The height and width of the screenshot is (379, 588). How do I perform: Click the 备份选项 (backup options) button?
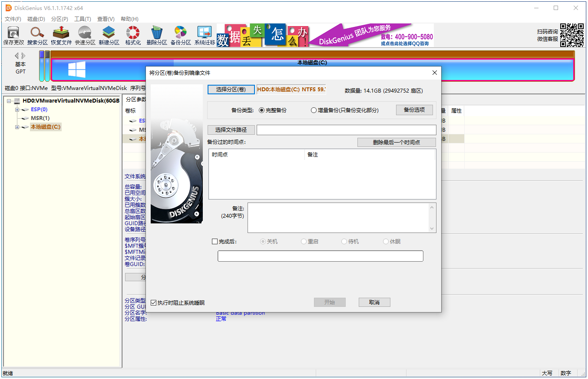point(413,110)
